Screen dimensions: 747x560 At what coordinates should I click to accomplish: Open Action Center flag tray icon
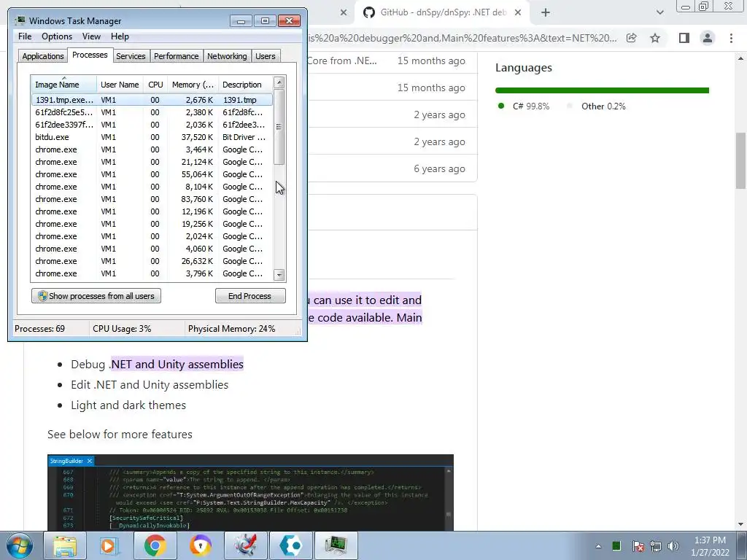tap(638, 546)
